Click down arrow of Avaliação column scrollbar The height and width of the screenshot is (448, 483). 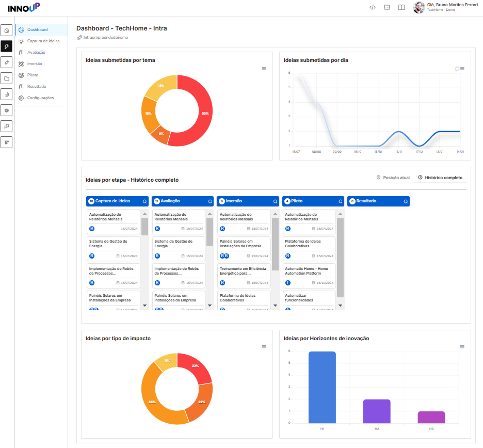coord(210,306)
